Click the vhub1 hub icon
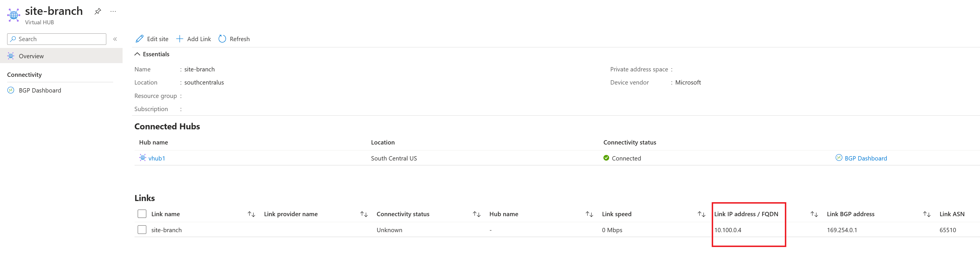Viewport: 980px width, 267px height. coord(143,158)
